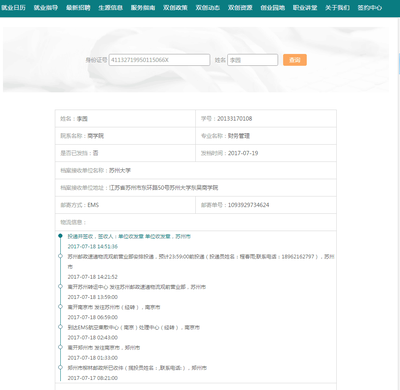
Task: Click the timeline dot for 02:43:00 entry
Action: (60, 327)
